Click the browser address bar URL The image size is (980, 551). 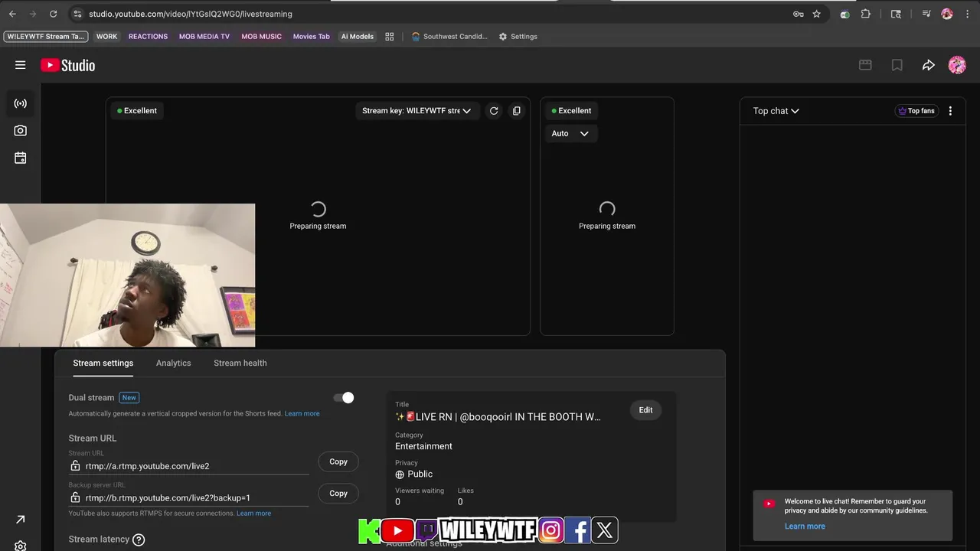click(191, 14)
